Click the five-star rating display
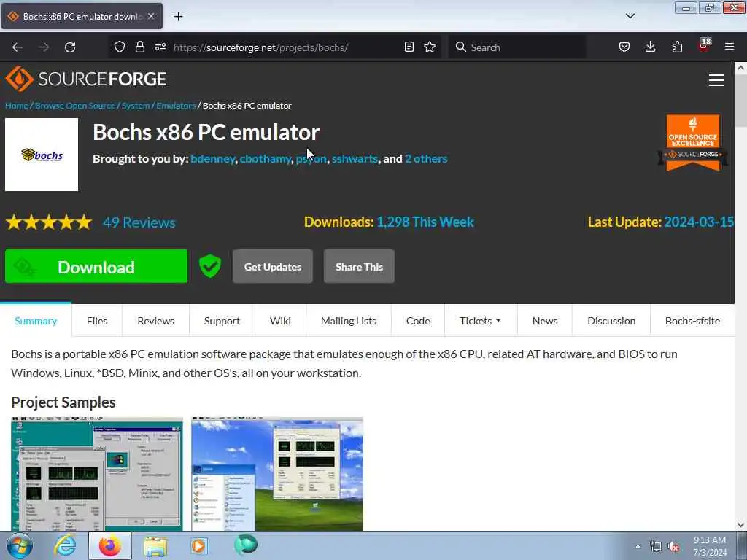This screenshot has width=747, height=560. pos(49,222)
